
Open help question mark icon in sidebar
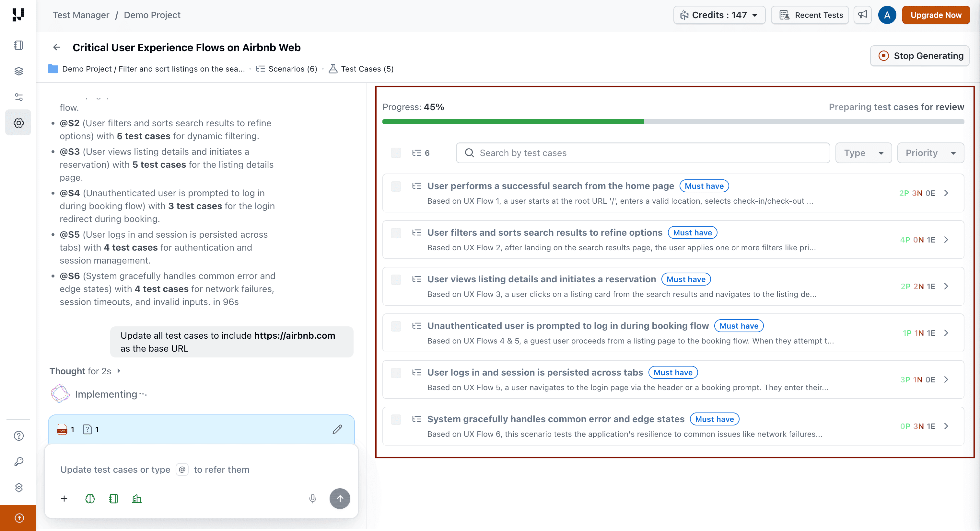pyautogui.click(x=18, y=436)
